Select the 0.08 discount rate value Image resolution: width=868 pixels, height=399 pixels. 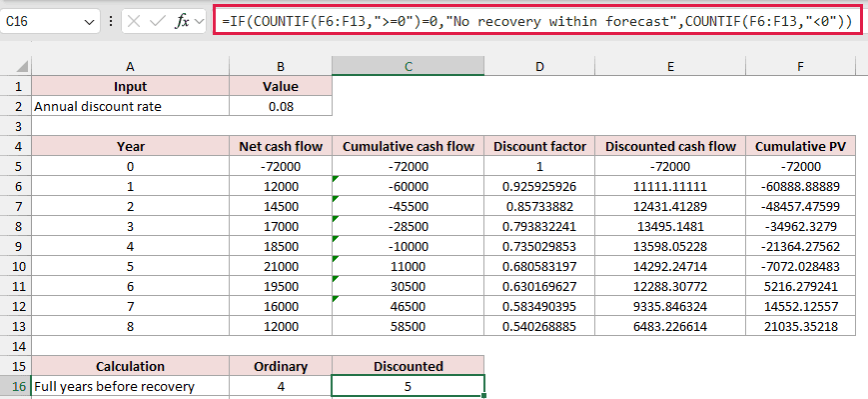281,106
